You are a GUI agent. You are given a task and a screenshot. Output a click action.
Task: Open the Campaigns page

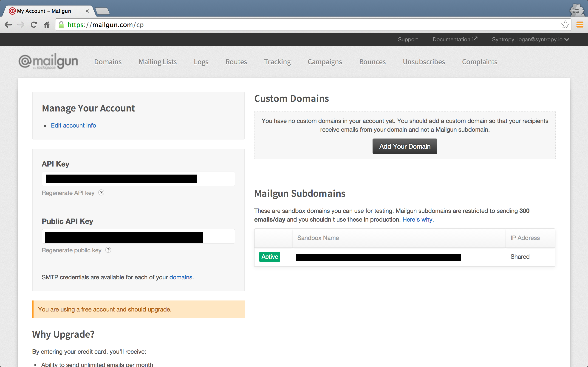pos(325,62)
